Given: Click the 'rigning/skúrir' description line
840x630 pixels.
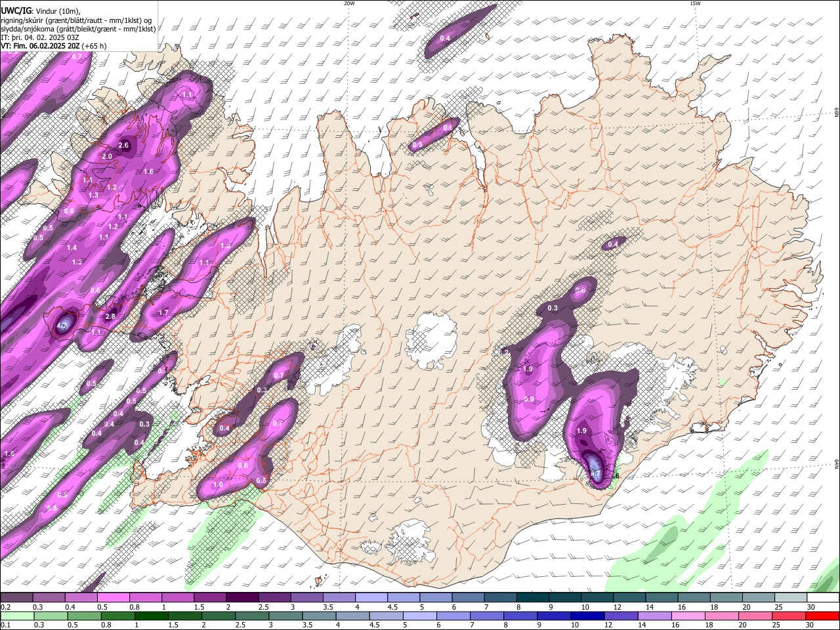Looking at the screenshot, I should pos(77,20).
